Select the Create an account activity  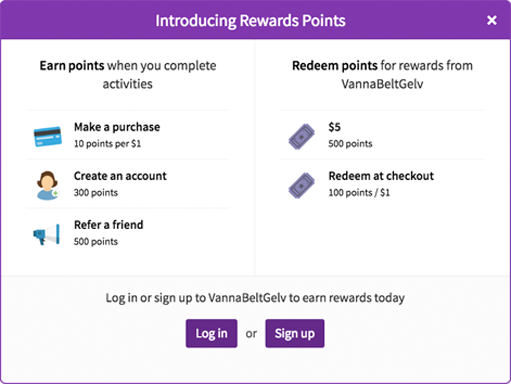[x=120, y=176]
